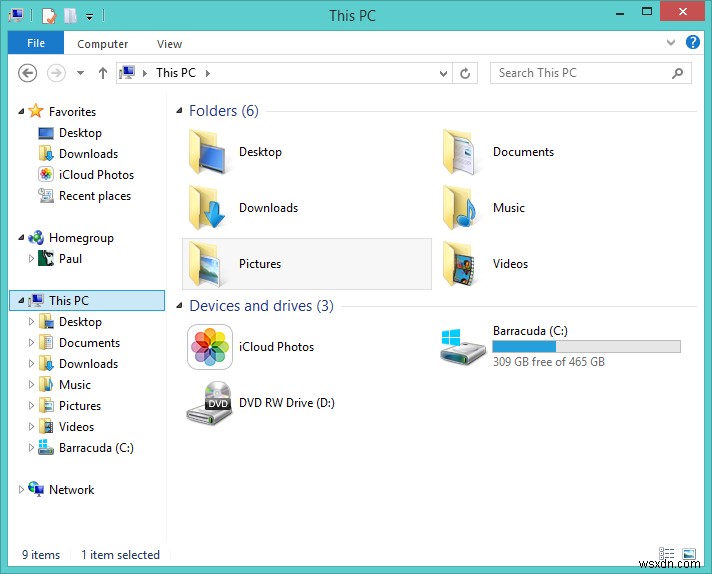The height and width of the screenshot is (574, 712).
Task: Open the View ribbon tab
Action: coord(169,44)
